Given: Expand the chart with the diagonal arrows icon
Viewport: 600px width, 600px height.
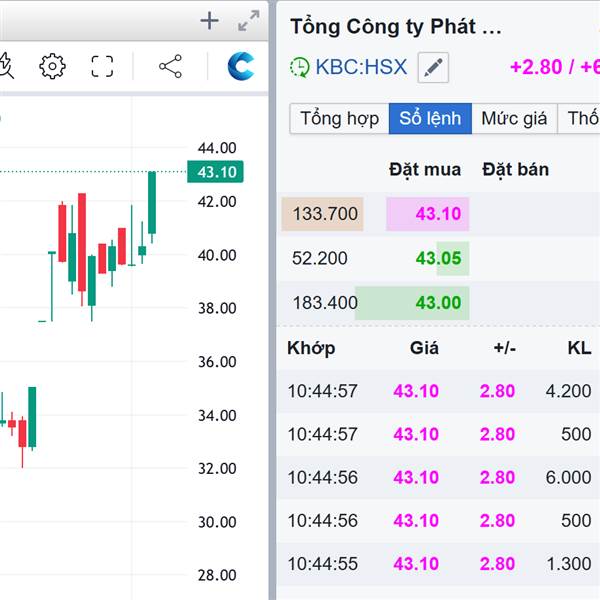Looking at the screenshot, I should (x=249, y=21).
